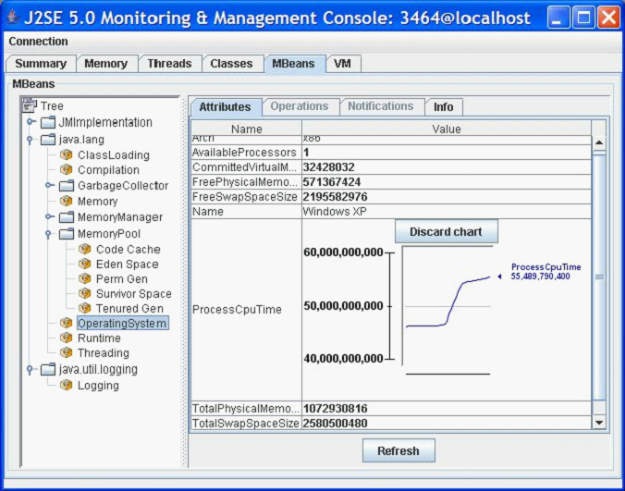This screenshot has width=625, height=491.
Task: Switch to the VM tab
Action: tap(343, 64)
